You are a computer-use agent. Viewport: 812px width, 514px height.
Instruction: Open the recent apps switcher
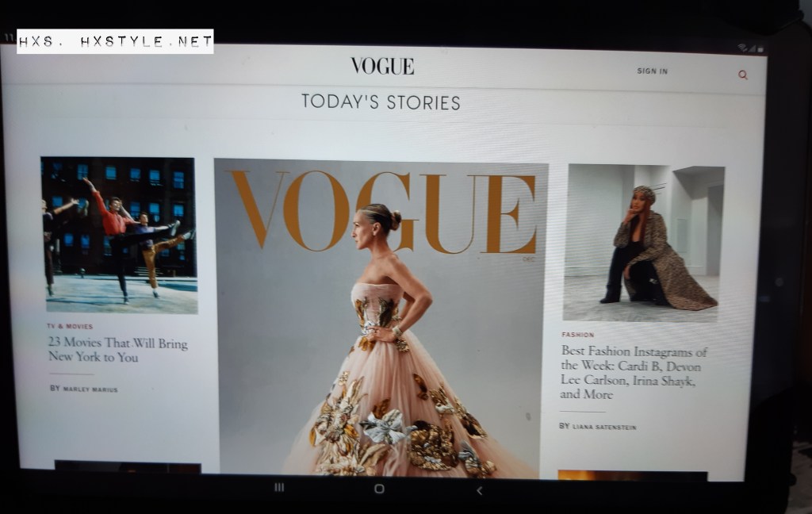click(279, 487)
